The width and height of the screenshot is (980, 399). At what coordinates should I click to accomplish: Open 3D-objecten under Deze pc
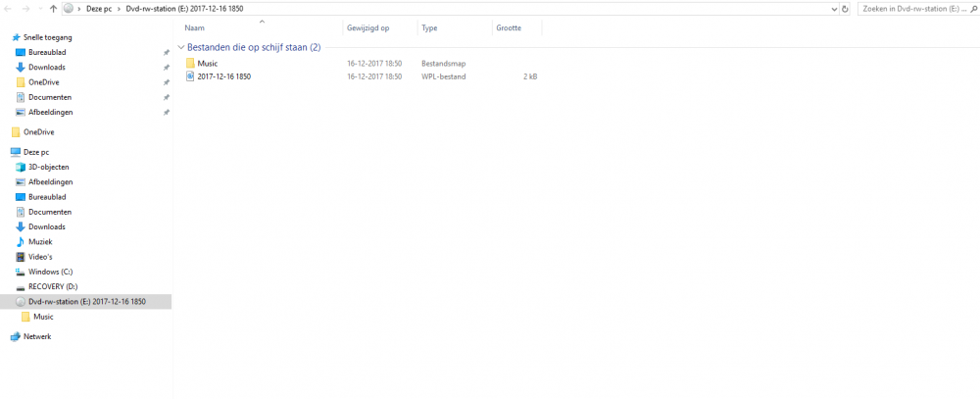click(x=49, y=167)
